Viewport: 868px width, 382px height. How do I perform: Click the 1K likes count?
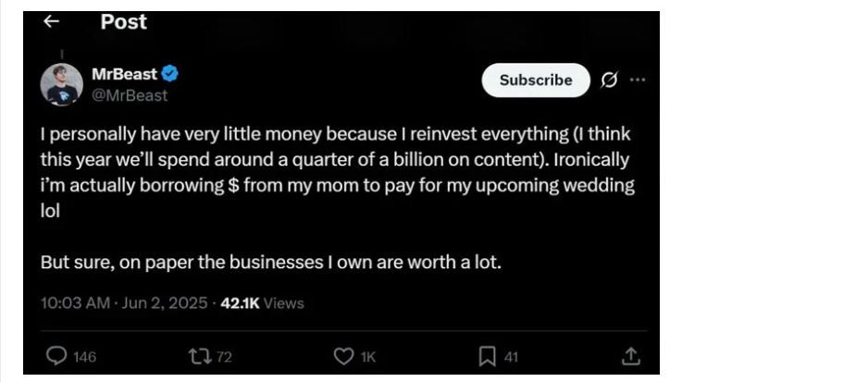coord(367,357)
